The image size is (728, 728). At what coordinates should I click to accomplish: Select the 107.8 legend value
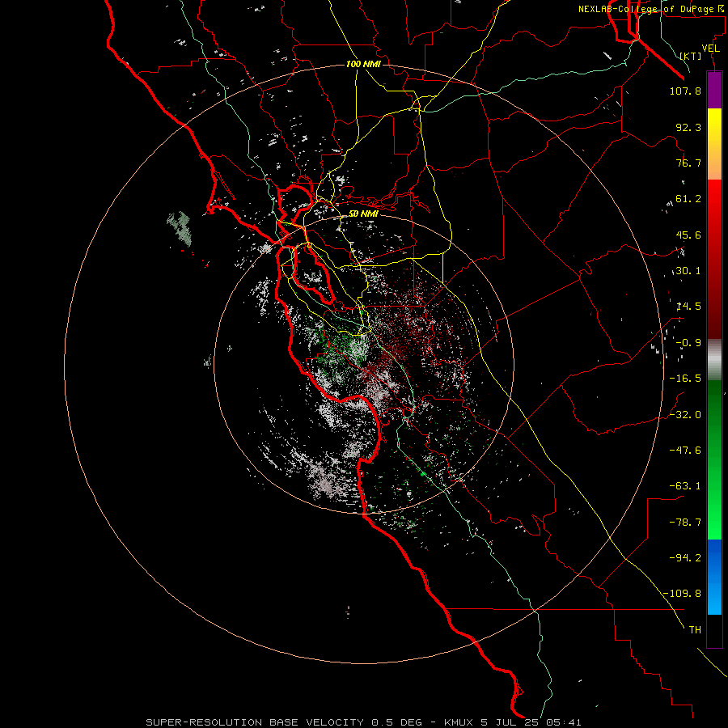(x=685, y=91)
